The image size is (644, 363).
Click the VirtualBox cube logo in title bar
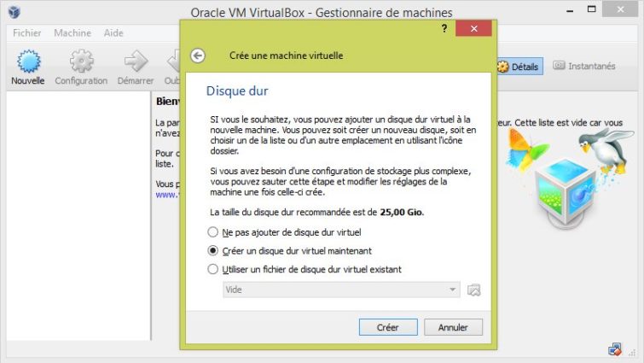[x=15, y=11]
